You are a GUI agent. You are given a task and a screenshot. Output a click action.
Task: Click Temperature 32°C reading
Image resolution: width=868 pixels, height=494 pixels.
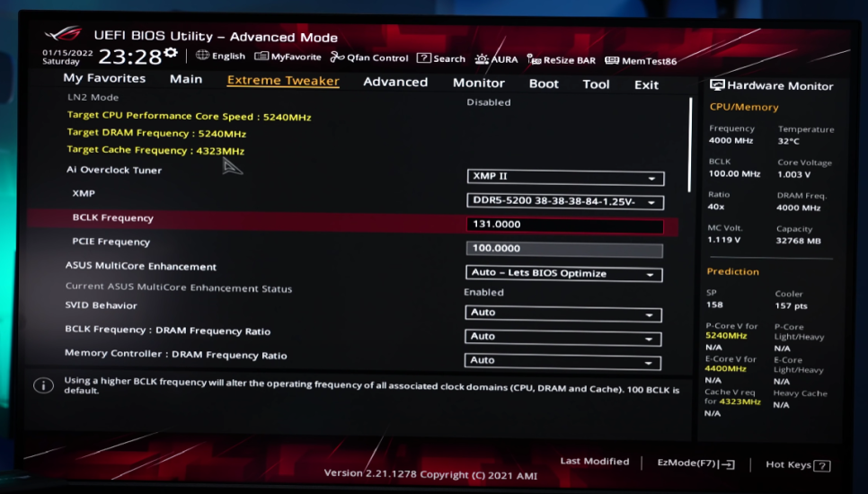tap(805, 135)
